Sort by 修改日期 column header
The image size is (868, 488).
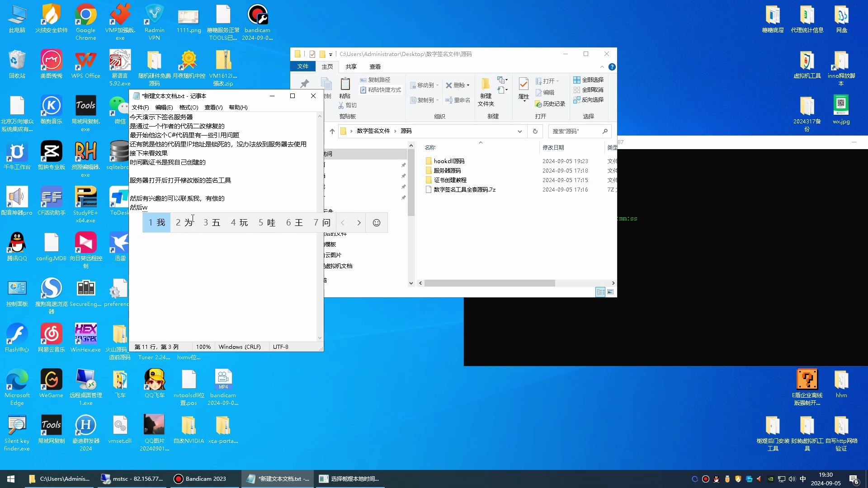click(553, 148)
